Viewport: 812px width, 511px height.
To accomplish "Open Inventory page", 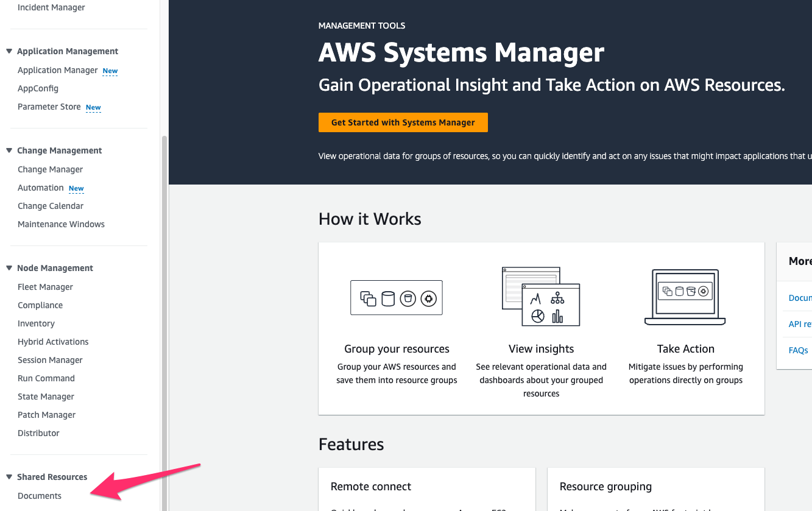I will (x=36, y=323).
